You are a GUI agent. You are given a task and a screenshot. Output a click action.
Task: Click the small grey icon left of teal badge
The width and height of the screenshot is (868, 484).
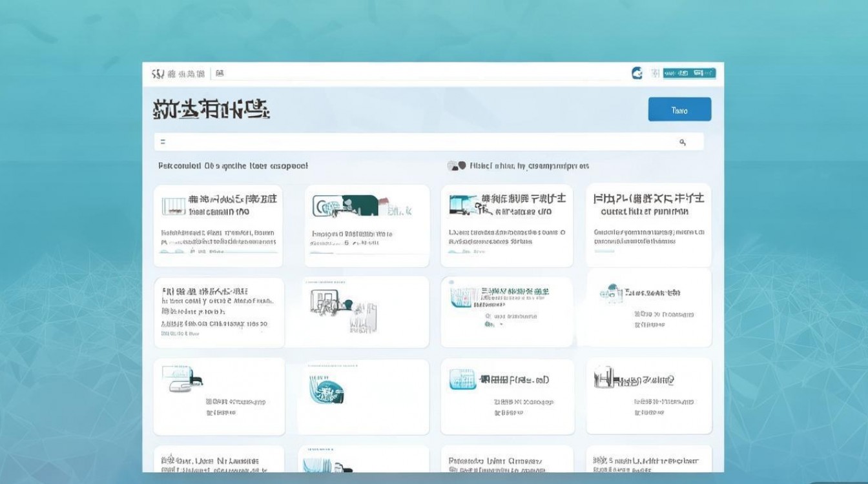[655, 74]
